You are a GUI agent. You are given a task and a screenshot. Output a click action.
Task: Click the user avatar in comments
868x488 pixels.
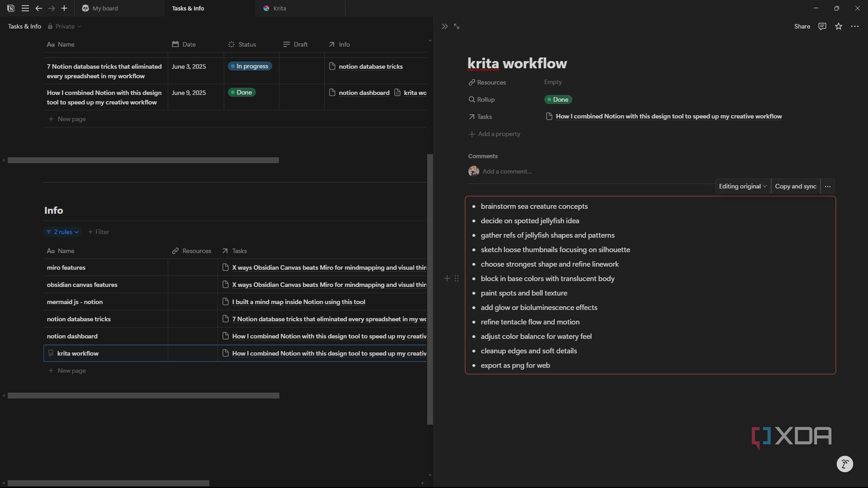click(x=474, y=171)
